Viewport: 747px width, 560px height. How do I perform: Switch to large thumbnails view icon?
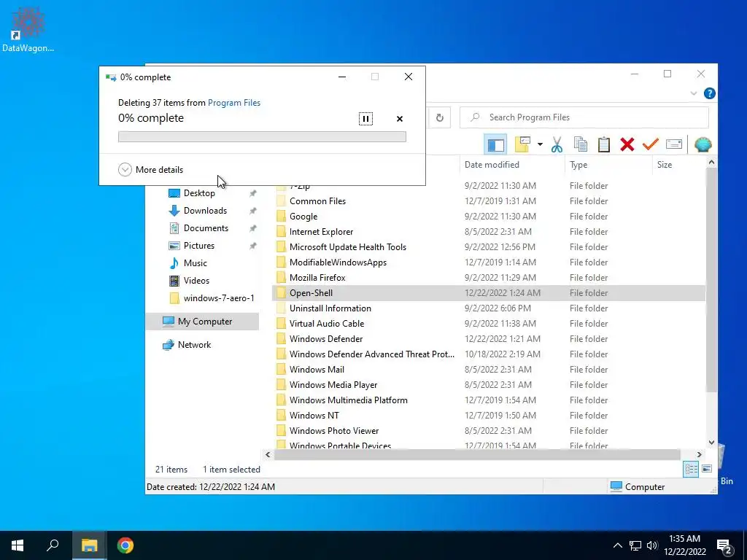click(x=707, y=469)
